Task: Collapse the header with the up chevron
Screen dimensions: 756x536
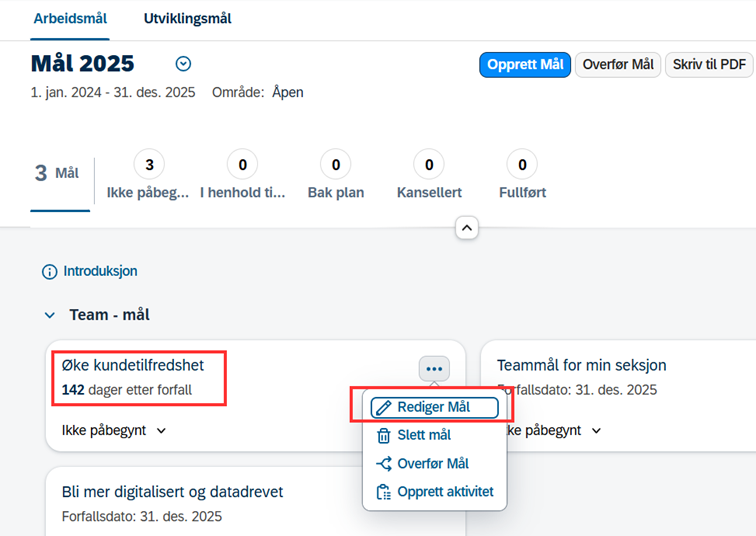Action: tap(467, 228)
